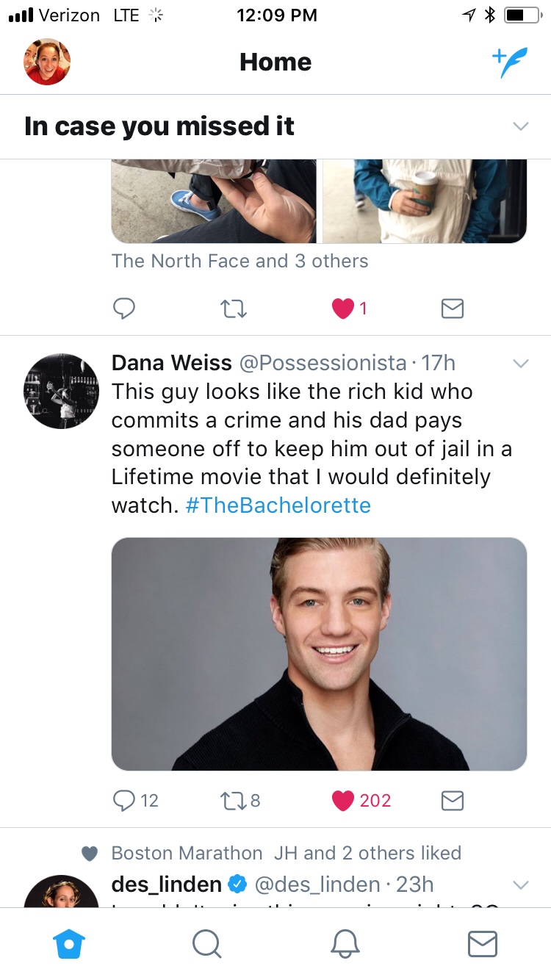551x980 pixels.
Task: Unlike the tweet with 1 like
Action: coord(343,309)
